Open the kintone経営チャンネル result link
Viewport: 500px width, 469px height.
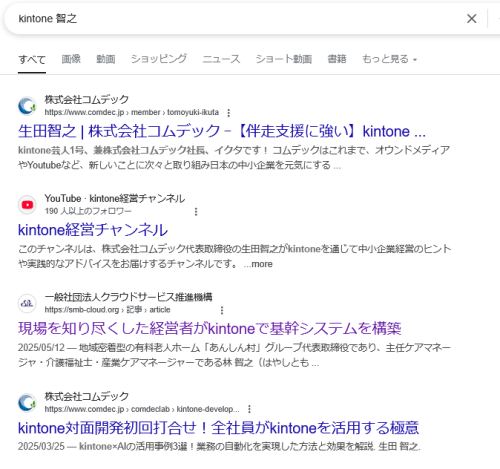coord(93,230)
